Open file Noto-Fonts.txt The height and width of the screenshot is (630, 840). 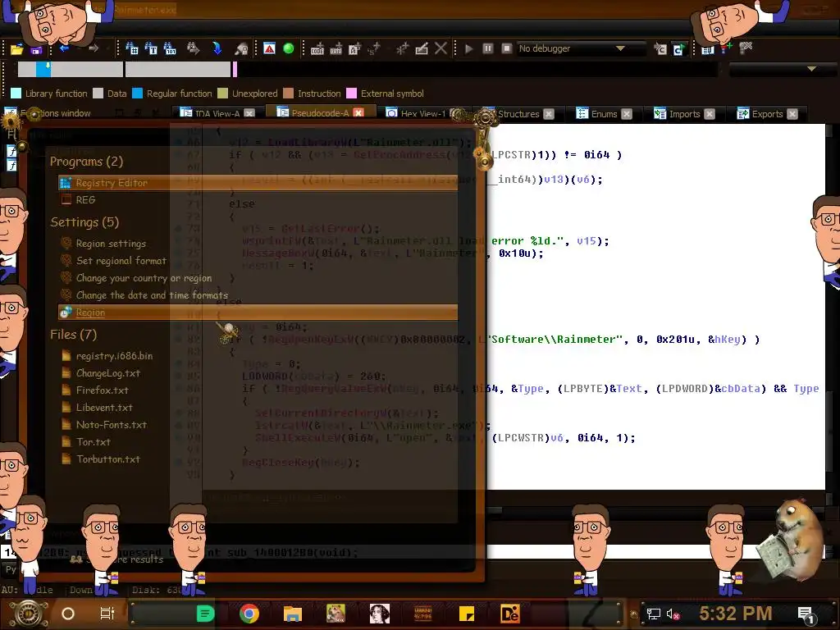pyautogui.click(x=111, y=424)
